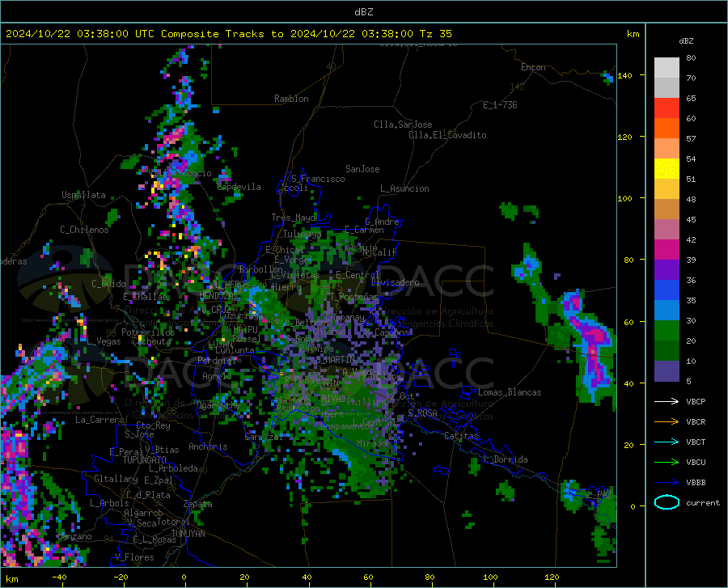Click the Manzano map label
The height and width of the screenshot is (588, 728).
pyautogui.click(x=74, y=536)
